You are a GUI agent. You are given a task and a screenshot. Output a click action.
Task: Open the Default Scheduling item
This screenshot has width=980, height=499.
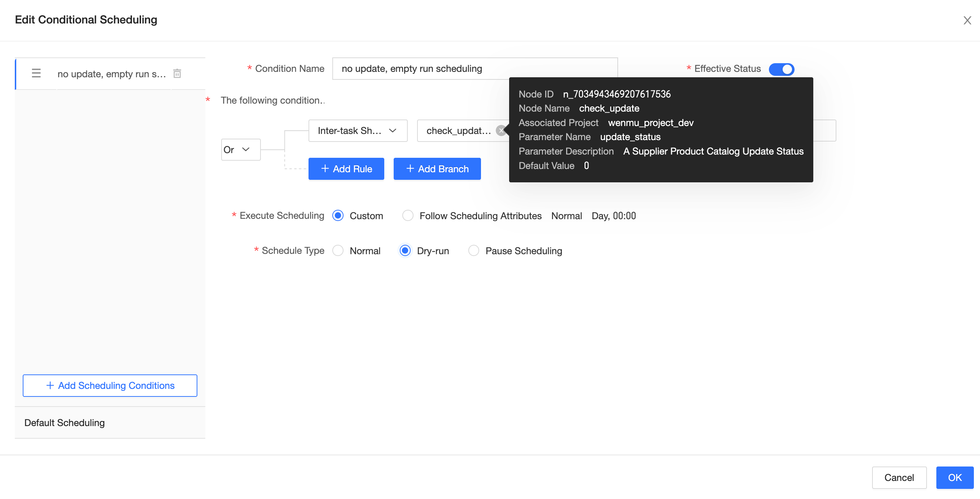(64, 422)
